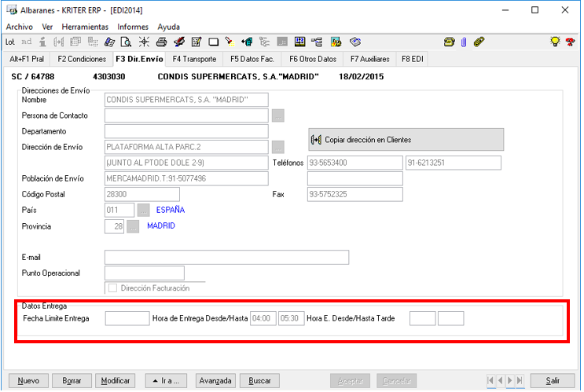Open the Ver menu
The height and width of the screenshot is (392, 584).
point(47,27)
